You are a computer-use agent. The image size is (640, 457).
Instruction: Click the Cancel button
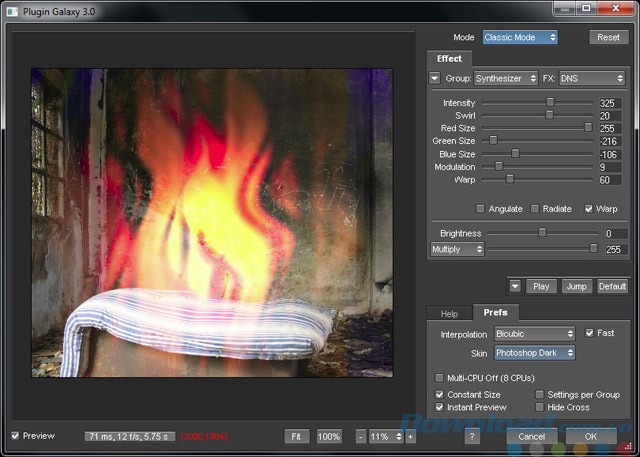click(531, 437)
